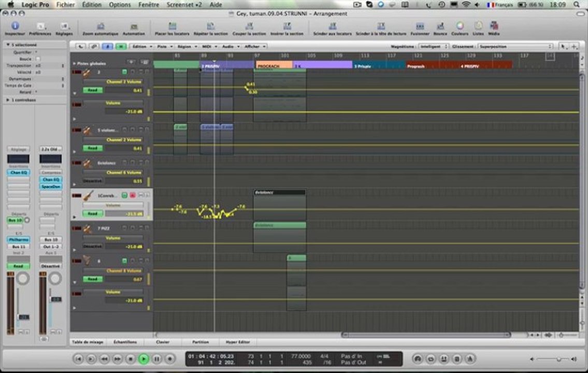The image size is (588, 373).
Task: Open the Réglages toolbar icon
Action: coord(64,26)
